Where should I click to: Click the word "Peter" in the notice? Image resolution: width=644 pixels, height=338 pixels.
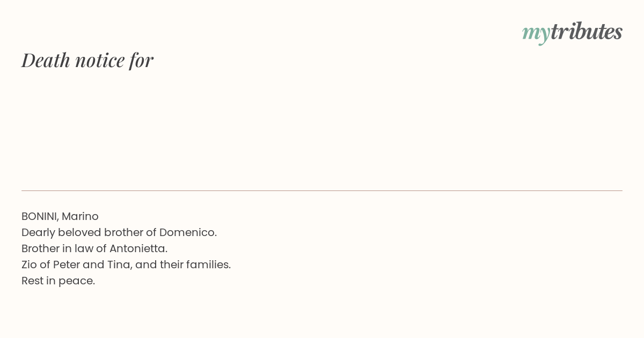pos(66,264)
